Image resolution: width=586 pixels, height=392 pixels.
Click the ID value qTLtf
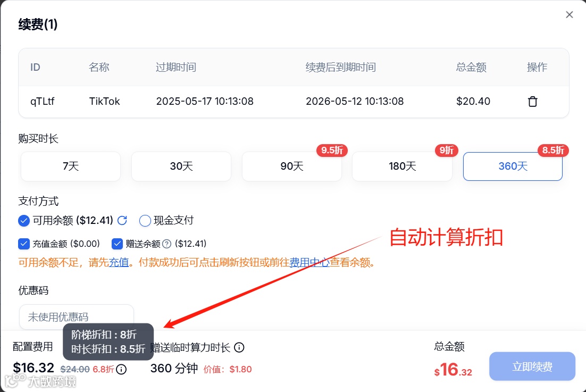42,101
